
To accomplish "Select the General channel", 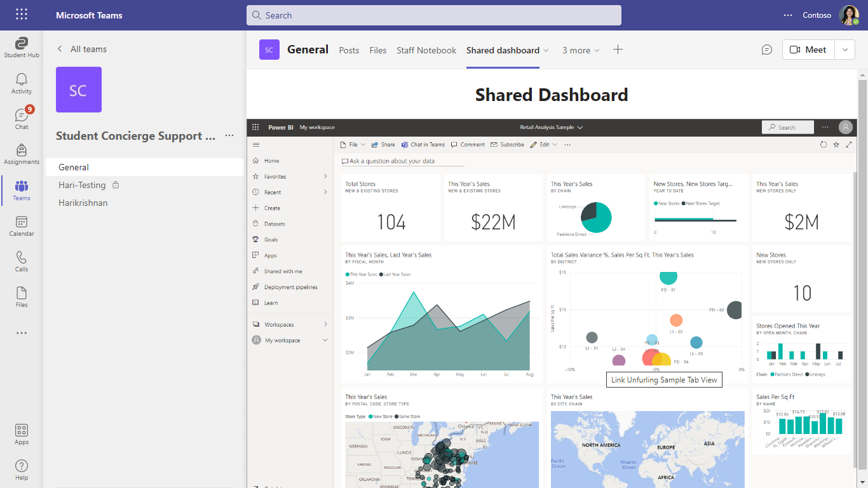I will coord(145,167).
